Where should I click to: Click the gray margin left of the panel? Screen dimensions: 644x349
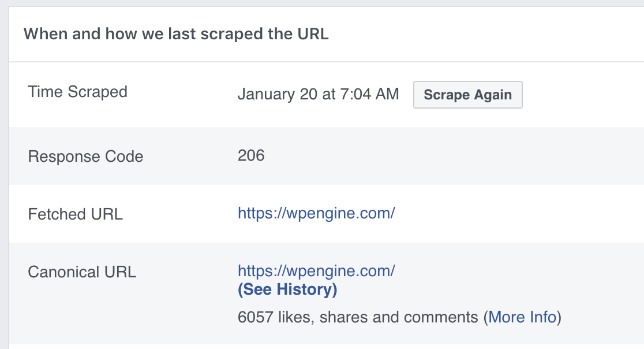[4, 173]
